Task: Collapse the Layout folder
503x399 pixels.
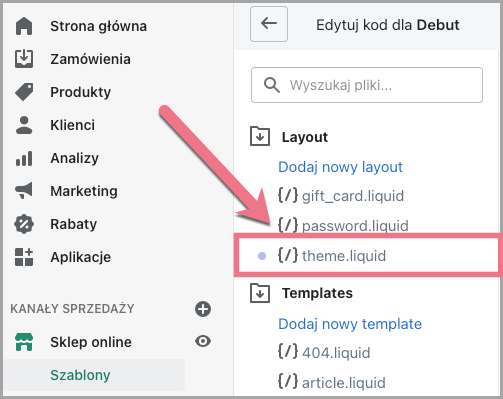Action: click(260, 136)
